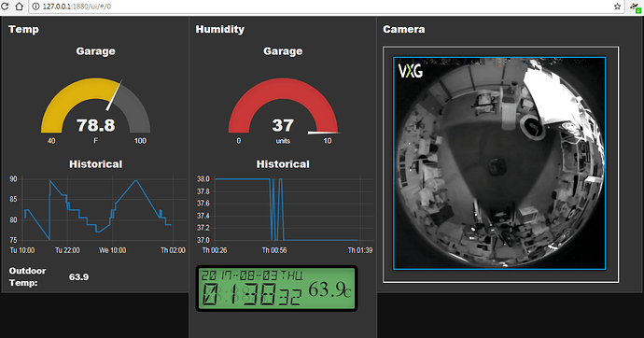Click the fisheye camera video feed
644x338 pixels.
pyautogui.click(x=499, y=163)
